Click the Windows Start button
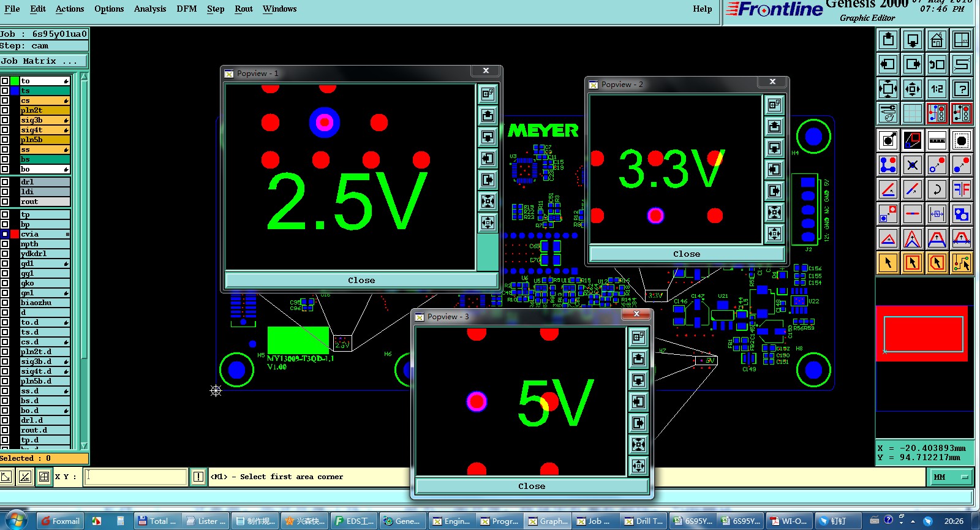 tap(15, 520)
